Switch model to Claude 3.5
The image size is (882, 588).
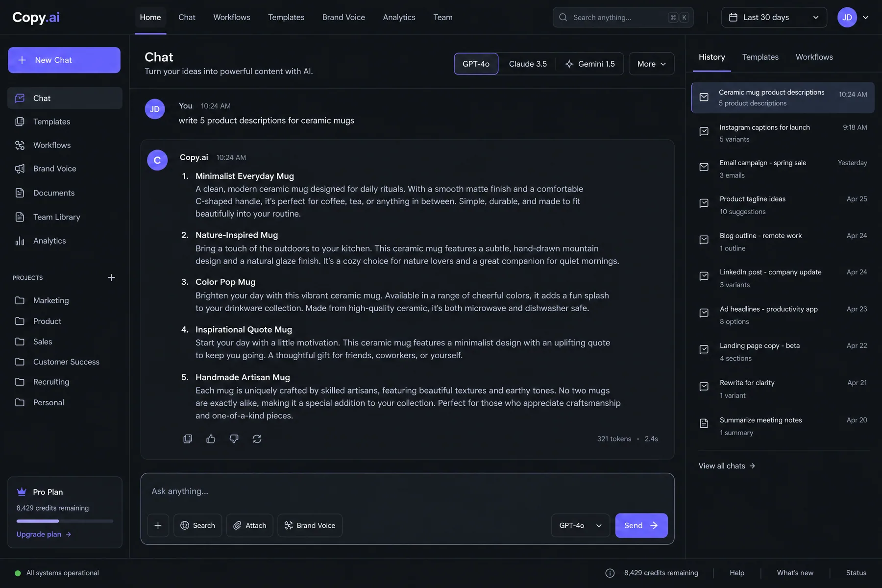click(528, 64)
